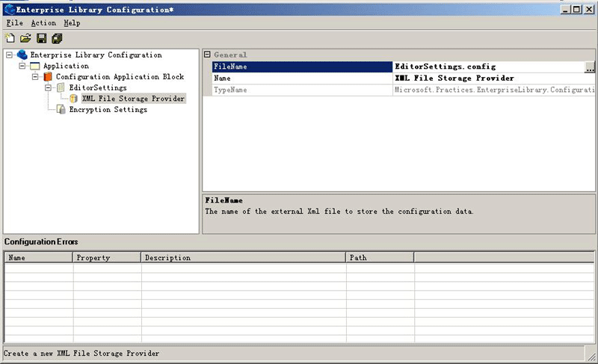
Task: Collapse the General property category
Action: click(207, 55)
